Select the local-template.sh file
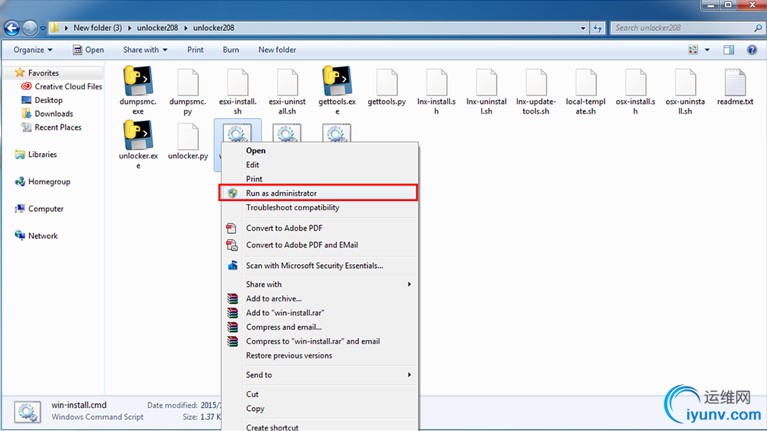This screenshot has height=431, width=767. (586, 91)
